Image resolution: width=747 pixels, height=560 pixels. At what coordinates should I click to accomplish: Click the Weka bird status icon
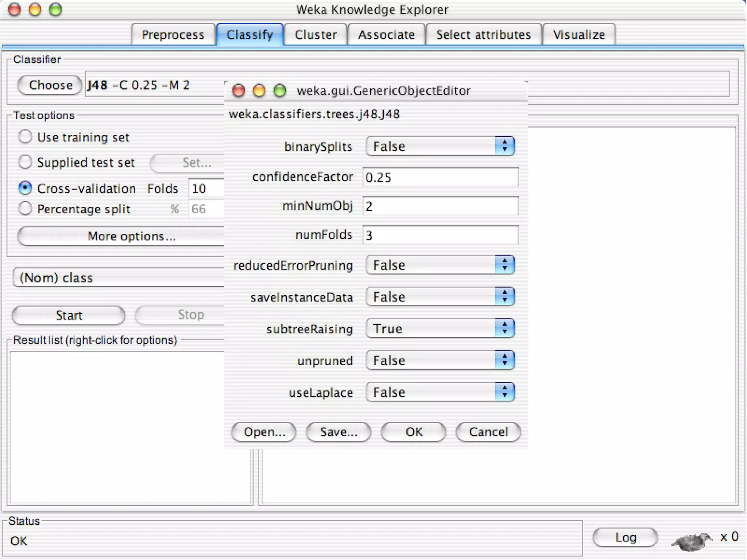691,541
